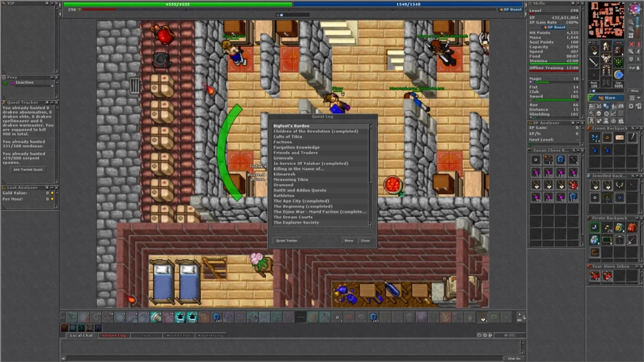This screenshot has width=644, height=362.
Task: Click the red potion stack of 50 in Store Inbox
Action: click(x=607, y=276)
